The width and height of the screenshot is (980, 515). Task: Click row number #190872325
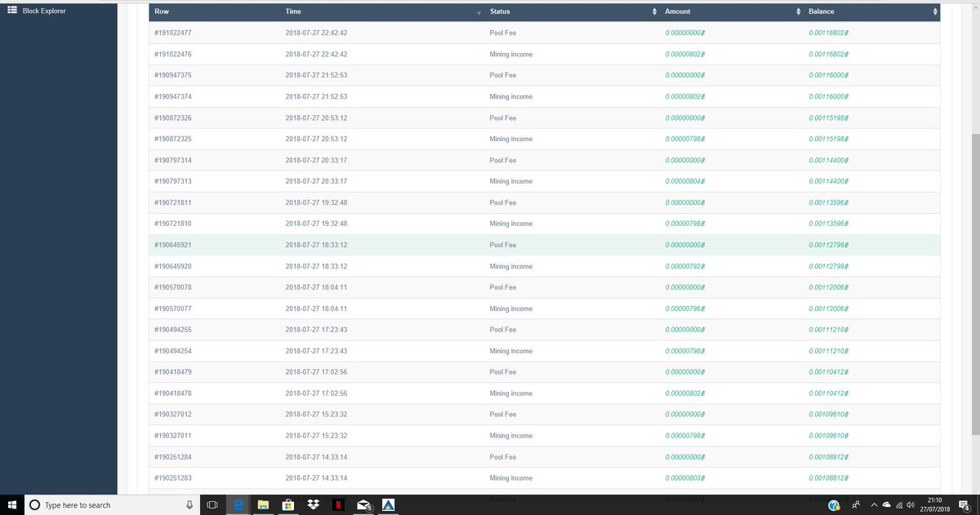point(173,139)
